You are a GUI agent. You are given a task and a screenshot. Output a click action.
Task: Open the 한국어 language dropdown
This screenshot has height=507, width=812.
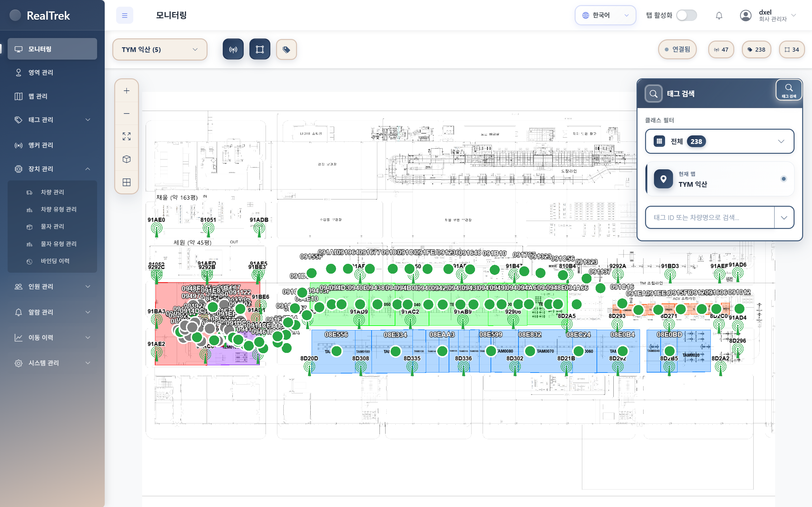tap(605, 16)
